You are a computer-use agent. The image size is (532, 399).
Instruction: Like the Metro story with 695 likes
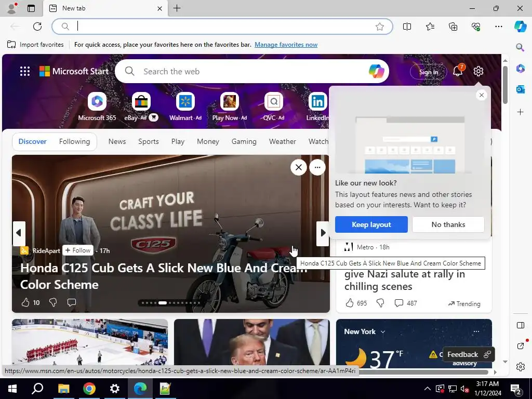tap(350, 303)
